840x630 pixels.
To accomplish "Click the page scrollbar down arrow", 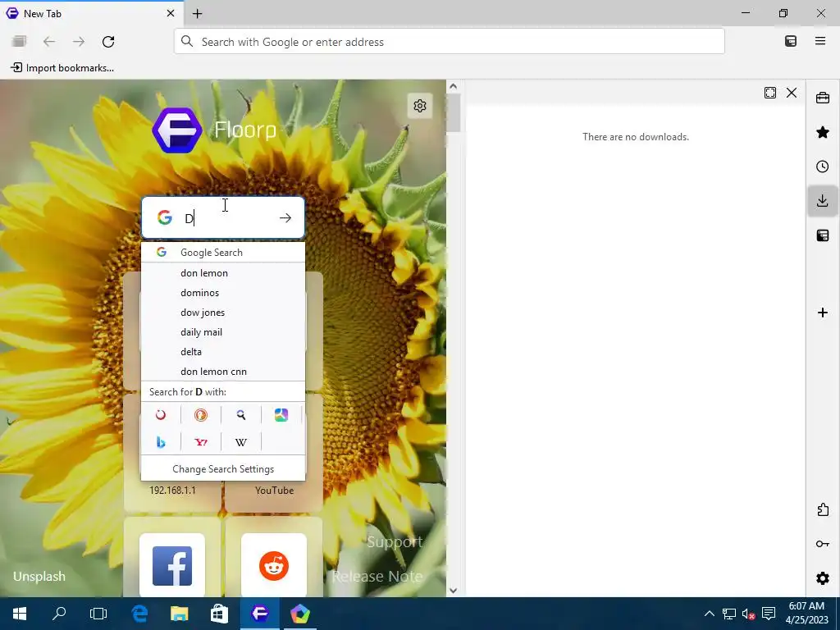I will [x=453, y=591].
